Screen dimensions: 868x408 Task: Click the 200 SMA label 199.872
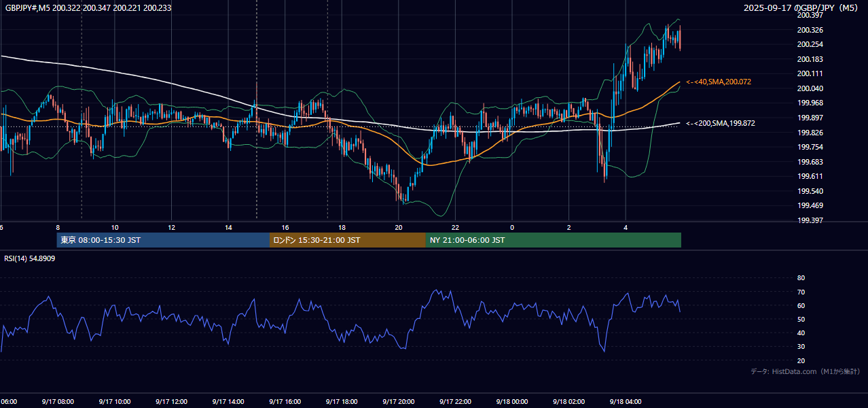(x=721, y=123)
